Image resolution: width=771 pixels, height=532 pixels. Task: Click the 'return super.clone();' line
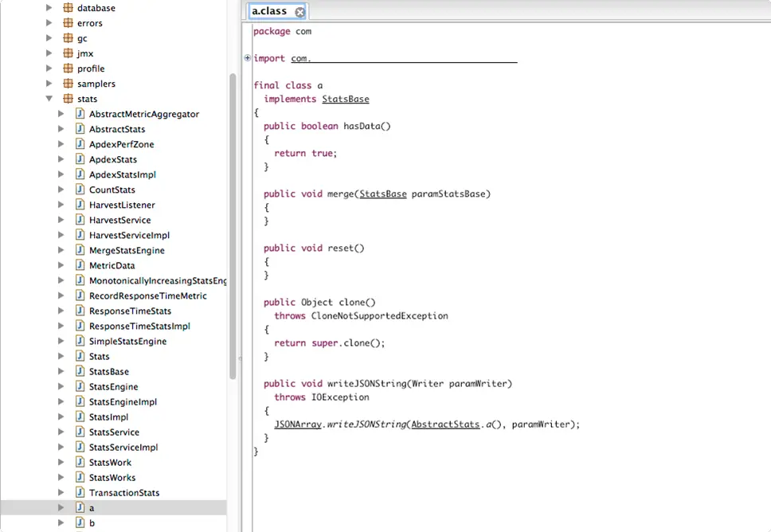330,342
